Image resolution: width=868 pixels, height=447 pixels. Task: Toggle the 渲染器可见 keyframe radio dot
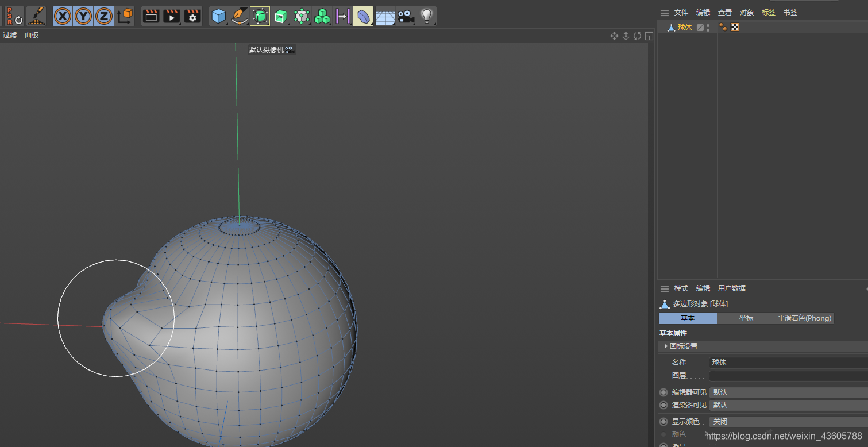pos(663,405)
